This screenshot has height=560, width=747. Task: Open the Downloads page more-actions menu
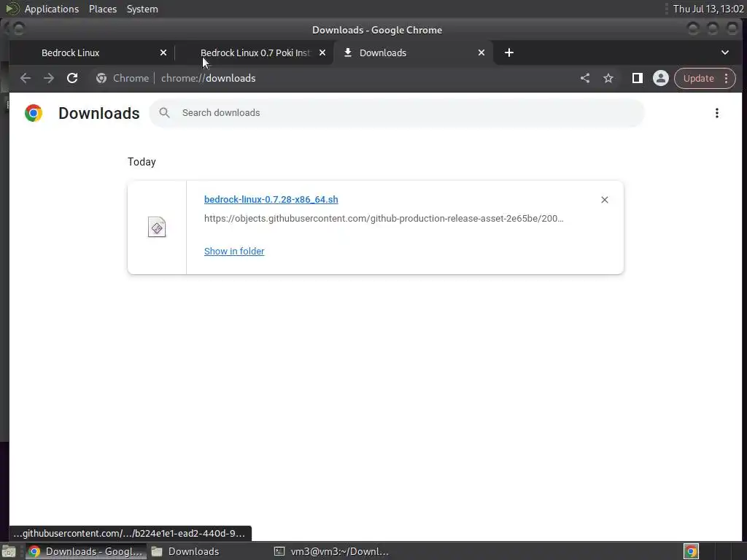[x=716, y=113]
